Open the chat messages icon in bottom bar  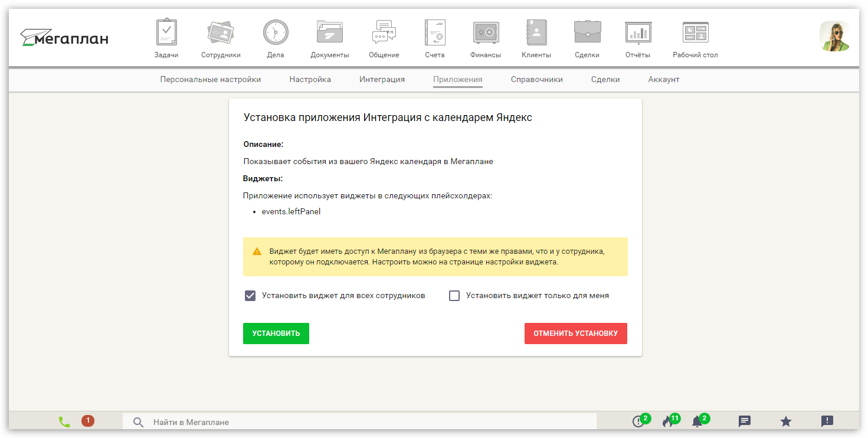pos(745,421)
